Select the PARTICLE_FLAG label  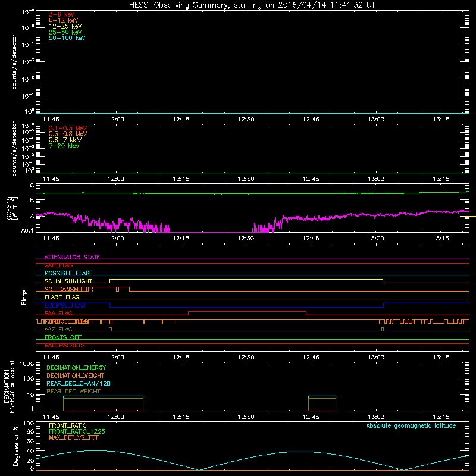67,321
